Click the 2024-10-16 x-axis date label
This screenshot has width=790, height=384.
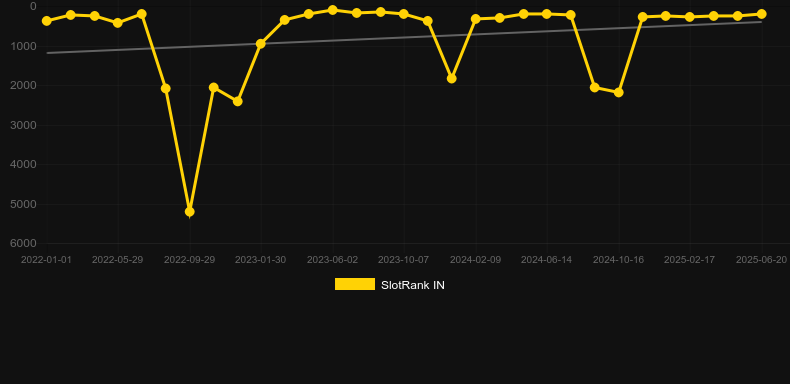[618, 260]
